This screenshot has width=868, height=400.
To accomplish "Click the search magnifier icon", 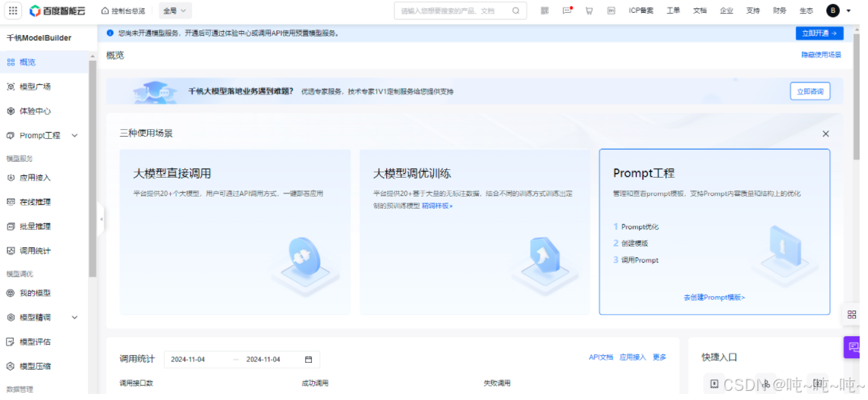I will 516,11.
